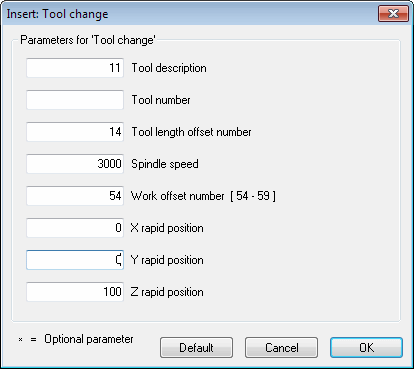Viewport: 415px width, 369px height.
Task: Focus the Z rapid position field with 100
Action: pos(75,292)
